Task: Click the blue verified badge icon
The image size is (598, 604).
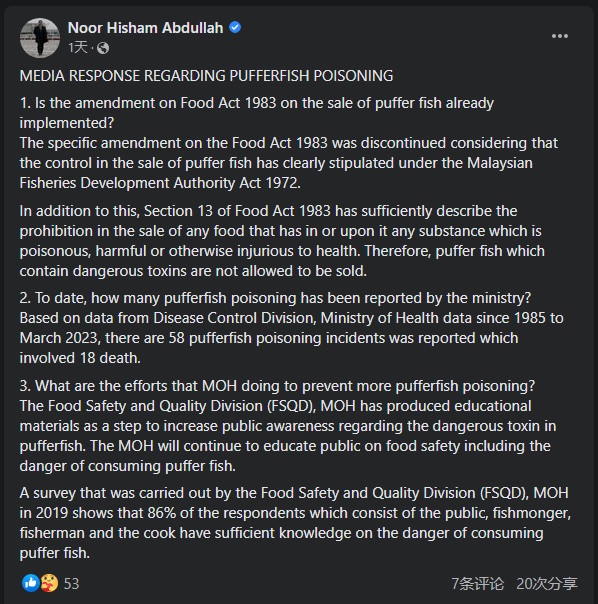Action: pos(235,27)
